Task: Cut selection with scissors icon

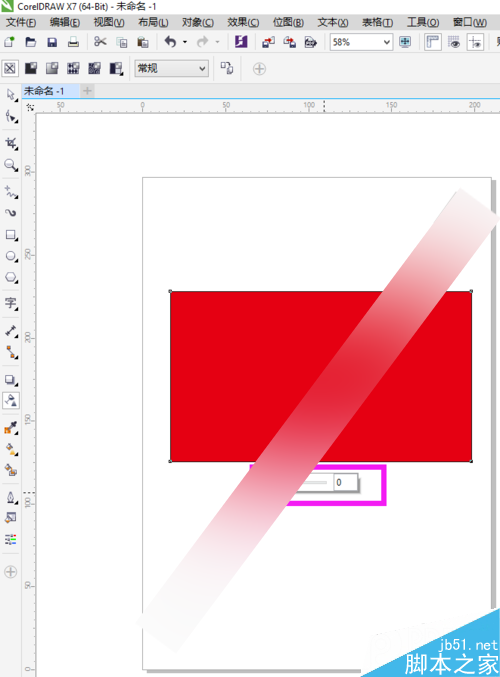Action: coord(100,42)
